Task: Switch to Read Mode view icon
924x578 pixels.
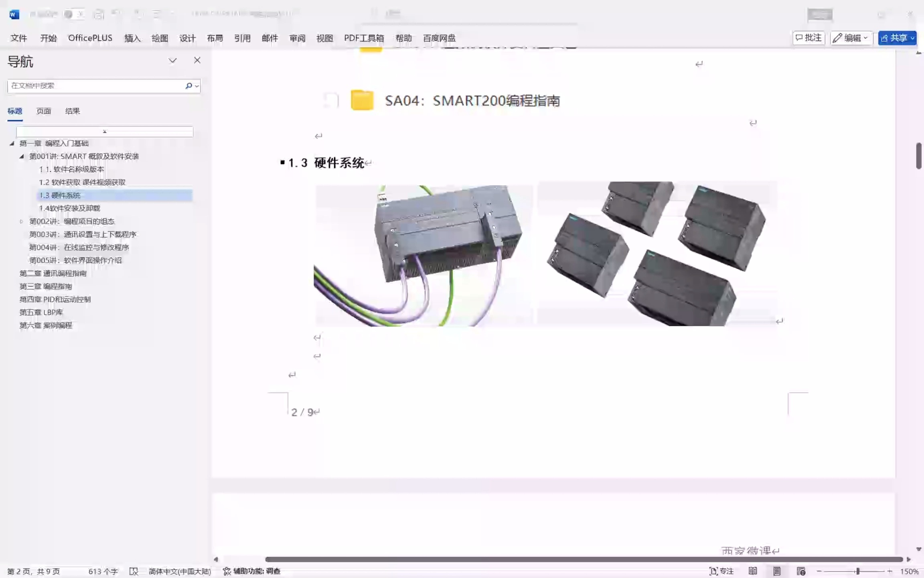Action: tap(753, 571)
